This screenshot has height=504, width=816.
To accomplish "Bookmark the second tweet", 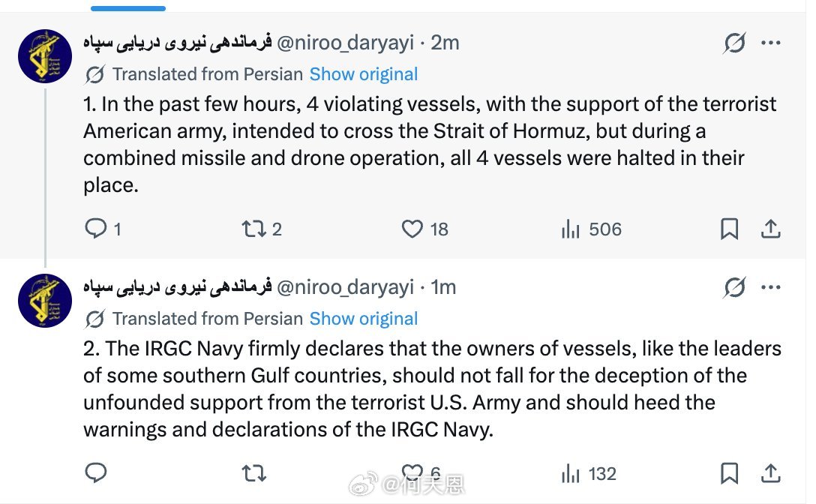I will (x=729, y=473).
